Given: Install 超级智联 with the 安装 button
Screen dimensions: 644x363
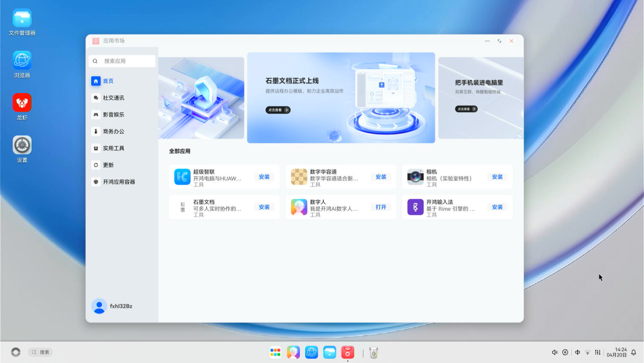Looking at the screenshot, I should [x=264, y=177].
